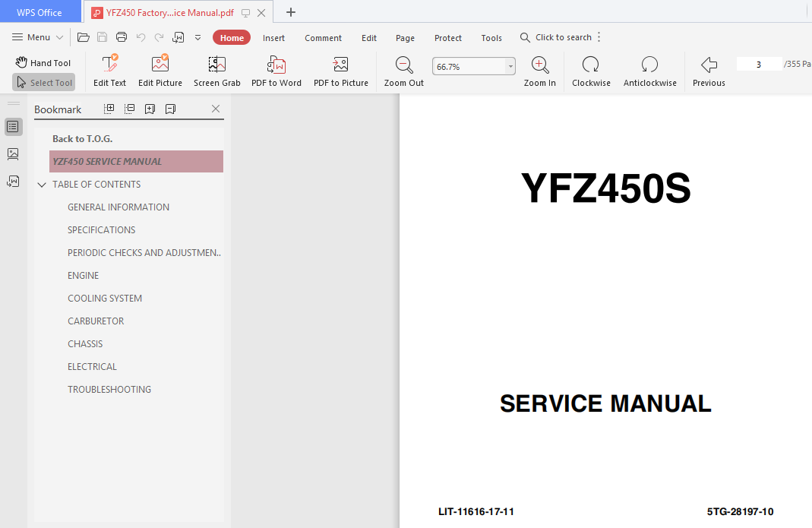Collapse the TABLE OF CONTENTS chevron

[42, 185]
